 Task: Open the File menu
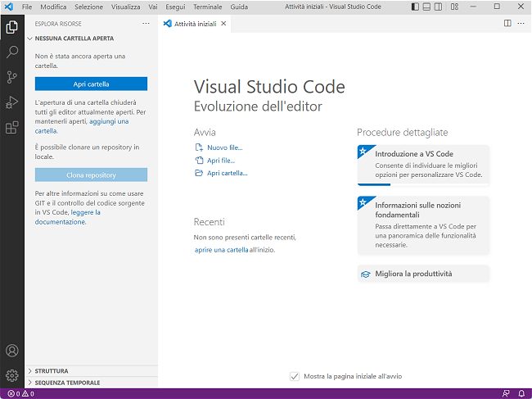[x=27, y=7]
